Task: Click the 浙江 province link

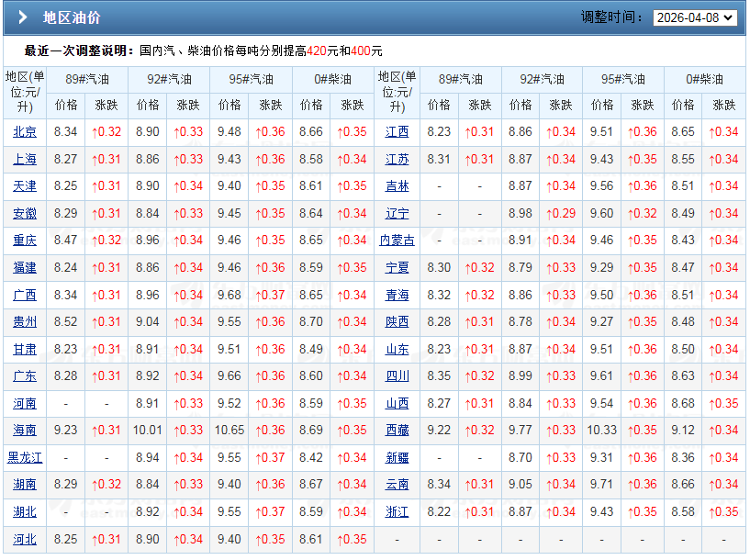Action: (x=397, y=512)
